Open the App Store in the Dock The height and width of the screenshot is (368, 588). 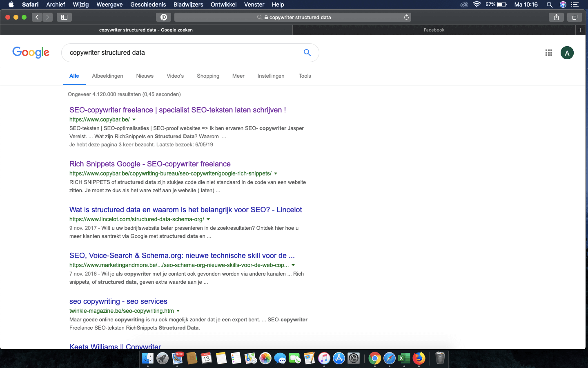(x=339, y=359)
